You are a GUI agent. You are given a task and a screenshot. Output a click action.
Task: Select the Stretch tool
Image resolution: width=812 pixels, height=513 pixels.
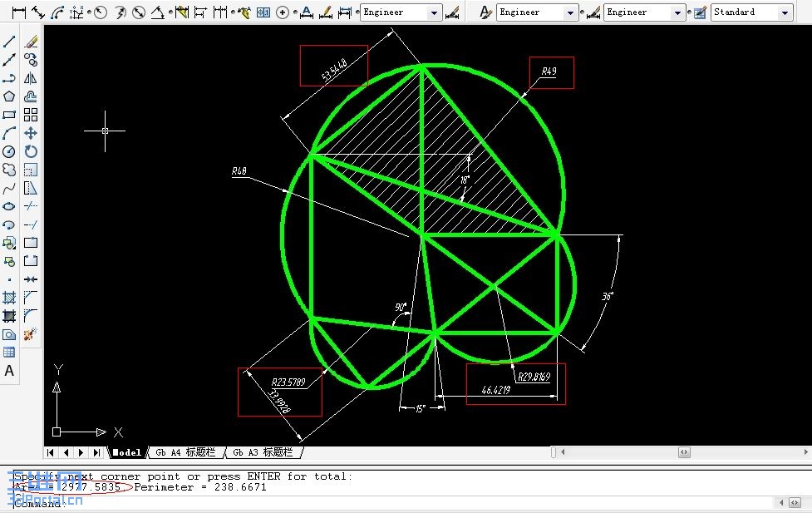point(31,188)
